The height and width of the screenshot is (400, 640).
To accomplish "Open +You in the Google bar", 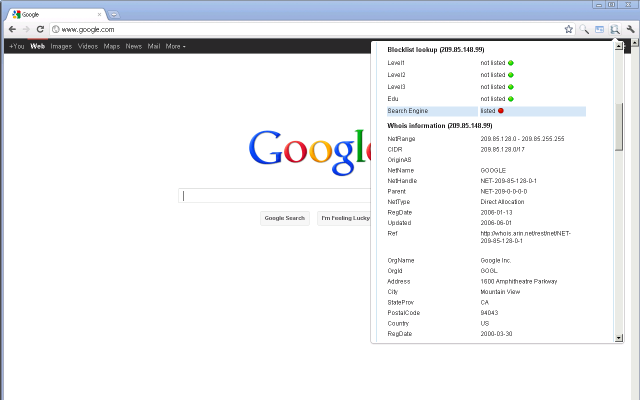I will tap(17, 46).
